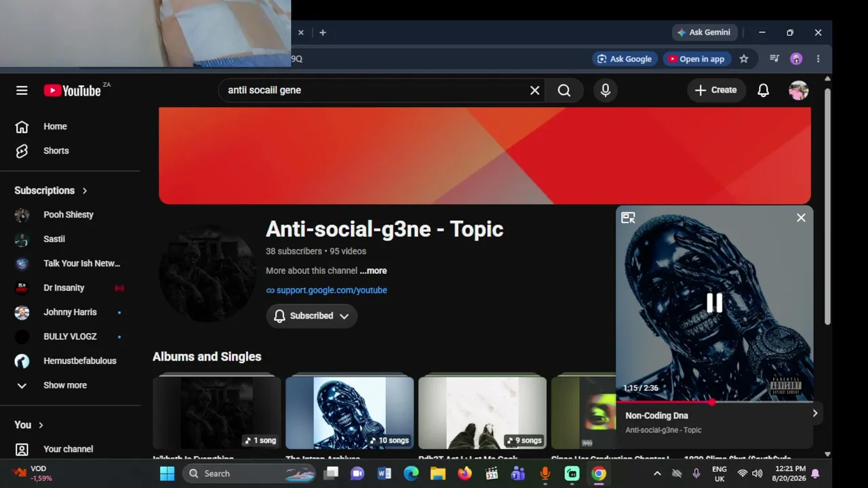
Task: Click the Open in app button
Action: coord(696,59)
